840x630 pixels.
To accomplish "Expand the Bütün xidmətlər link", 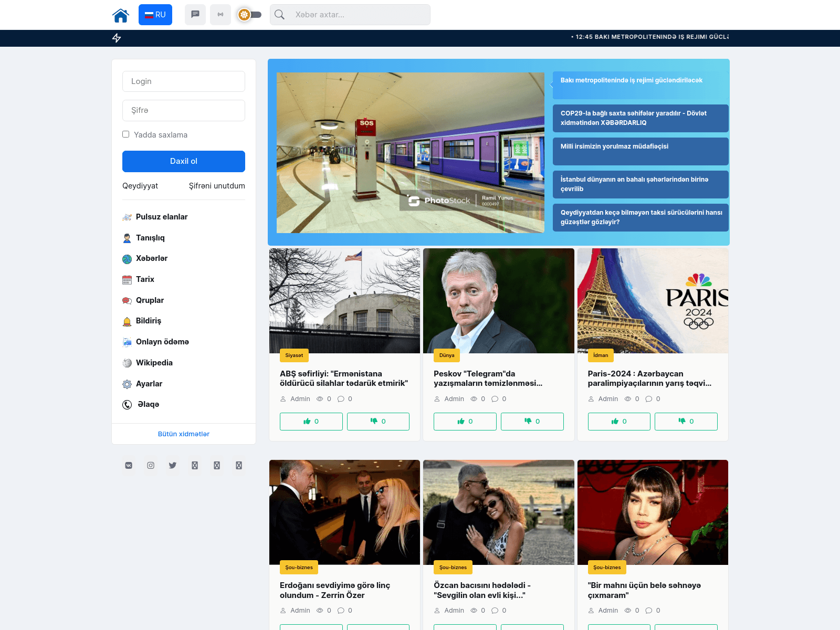I will pyautogui.click(x=184, y=434).
